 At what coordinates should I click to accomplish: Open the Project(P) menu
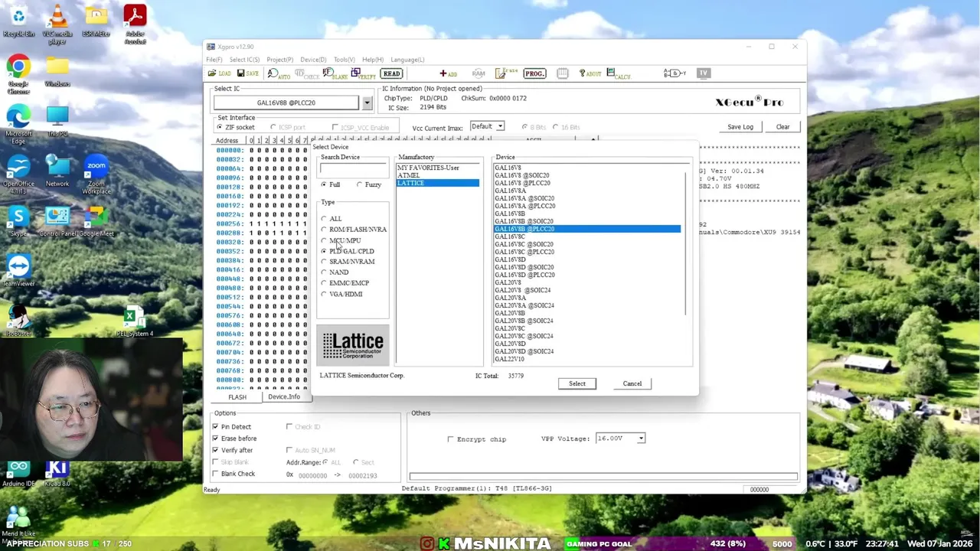tap(279, 60)
